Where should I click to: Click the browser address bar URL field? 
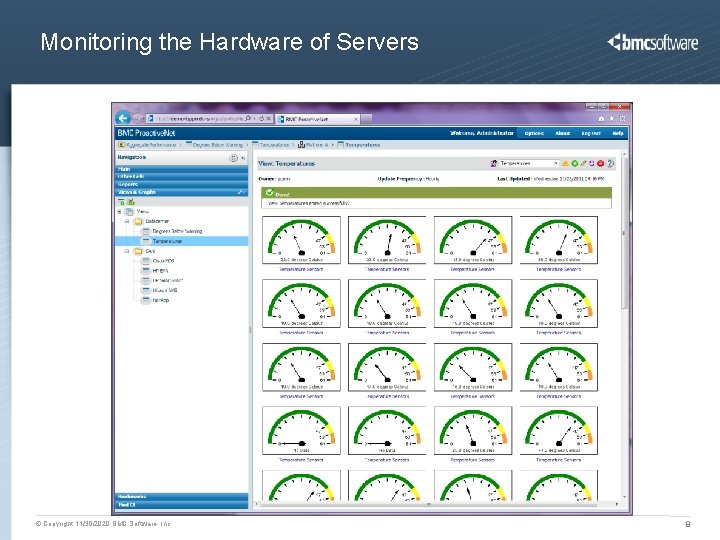coord(200,118)
